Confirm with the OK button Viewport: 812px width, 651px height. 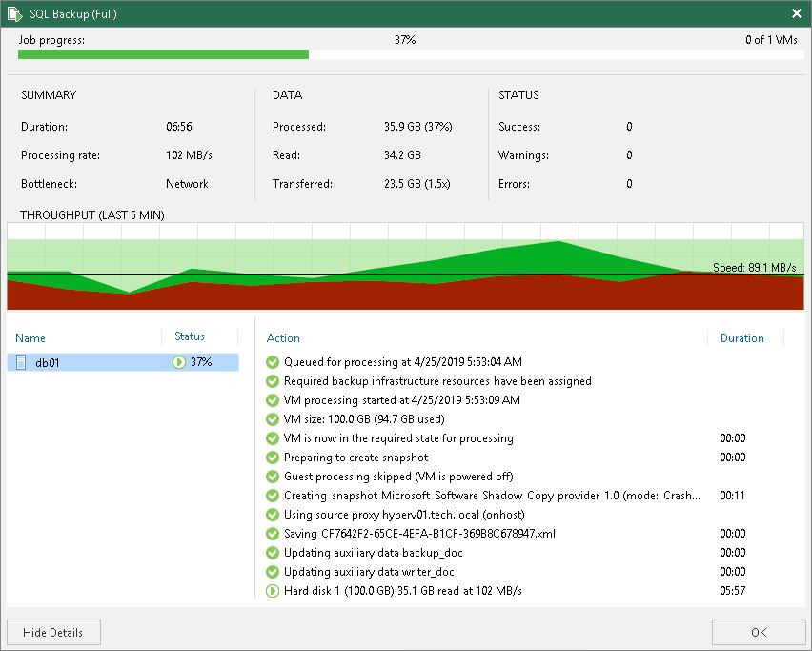click(x=759, y=632)
